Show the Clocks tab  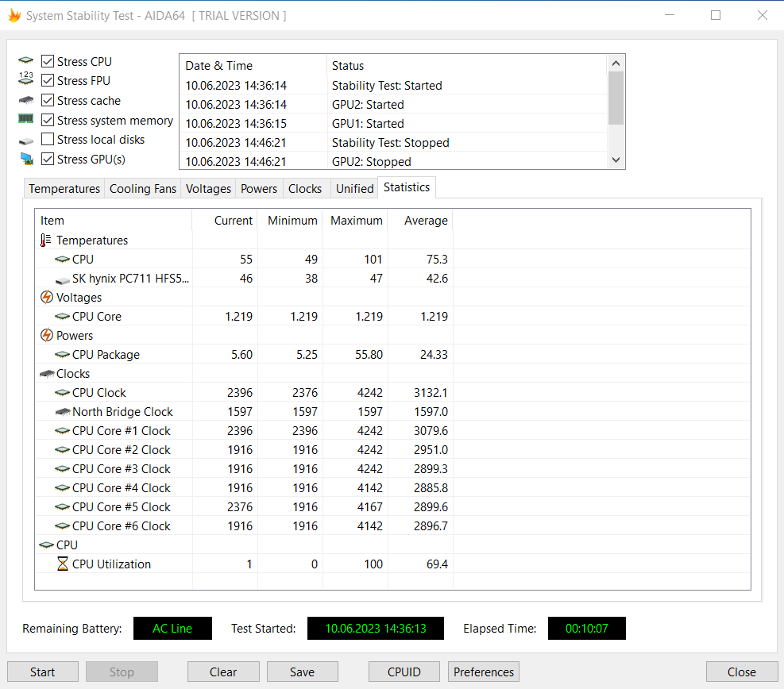[305, 189]
